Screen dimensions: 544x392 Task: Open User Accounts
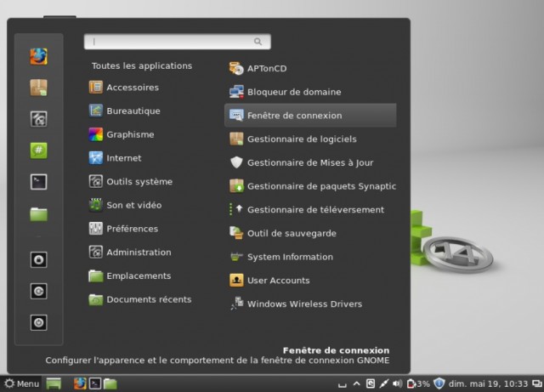310,281
